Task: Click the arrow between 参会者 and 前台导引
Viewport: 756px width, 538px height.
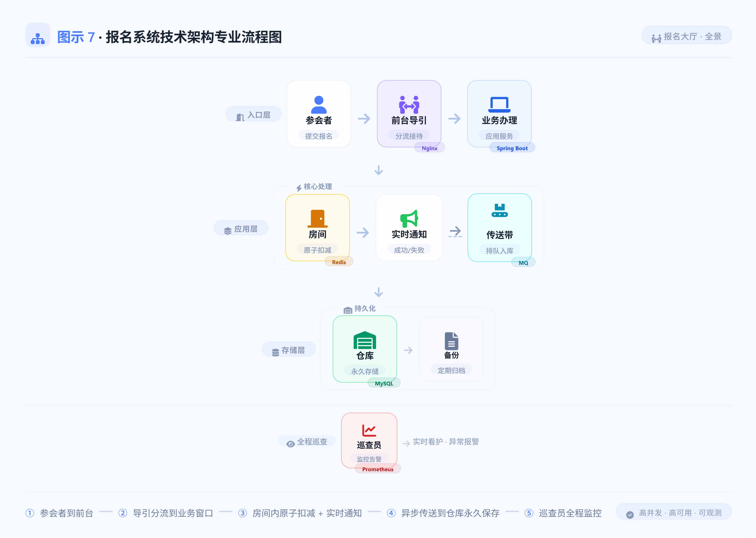Action: point(364,119)
